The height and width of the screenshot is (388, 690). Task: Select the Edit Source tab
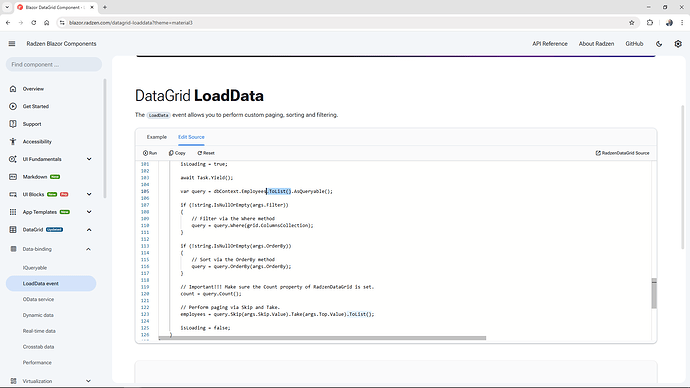point(191,137)
